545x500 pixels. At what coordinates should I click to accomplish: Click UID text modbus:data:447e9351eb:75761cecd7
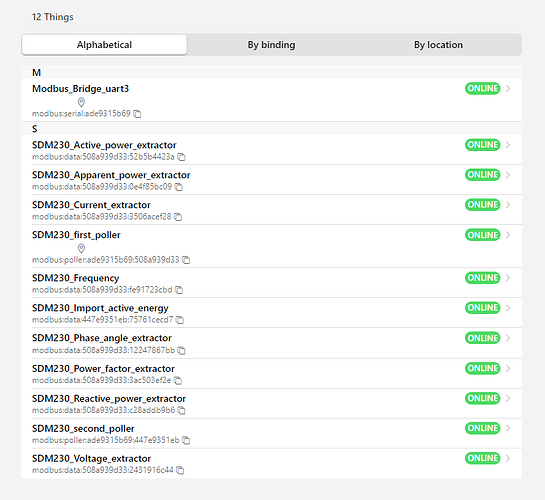point(103,320)
